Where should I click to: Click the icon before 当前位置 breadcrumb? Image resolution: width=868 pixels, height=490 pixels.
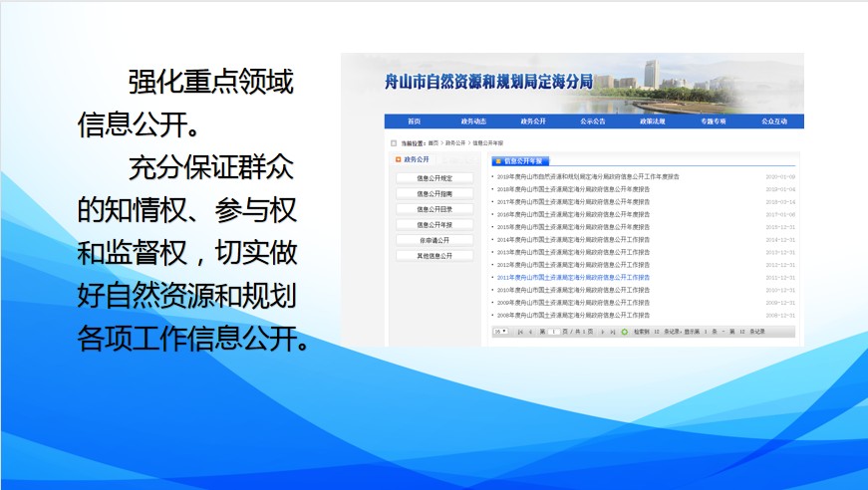point(394,143)
